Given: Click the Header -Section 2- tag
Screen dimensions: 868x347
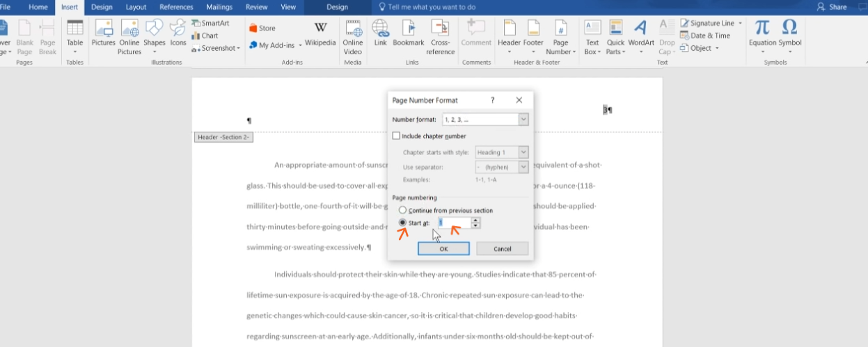Looking at the screenshot, I should 223,137.
